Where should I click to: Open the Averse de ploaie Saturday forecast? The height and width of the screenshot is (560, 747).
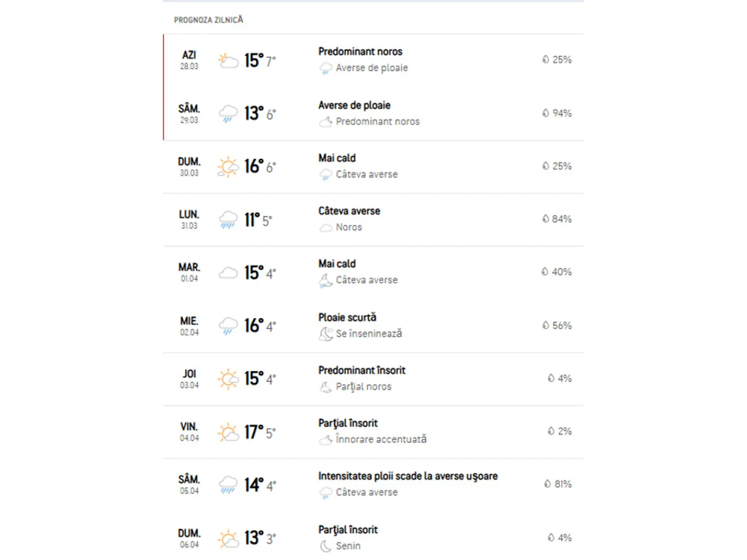(x=354, y=105)
